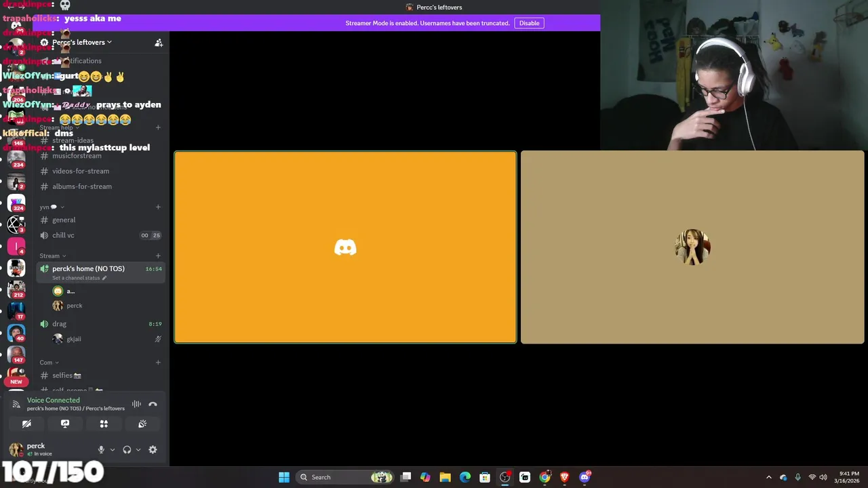Click the invite people icon

pos(159,43)
